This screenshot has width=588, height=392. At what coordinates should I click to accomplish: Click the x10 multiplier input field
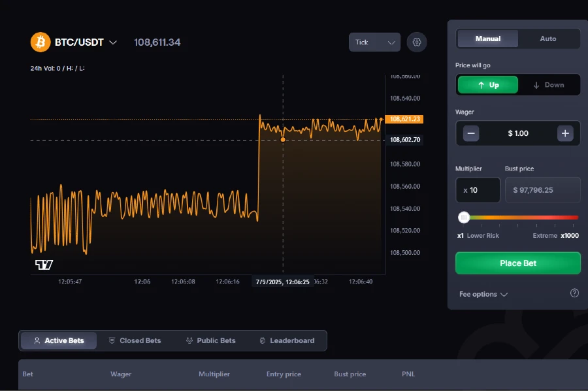click(x=478, y=189)
